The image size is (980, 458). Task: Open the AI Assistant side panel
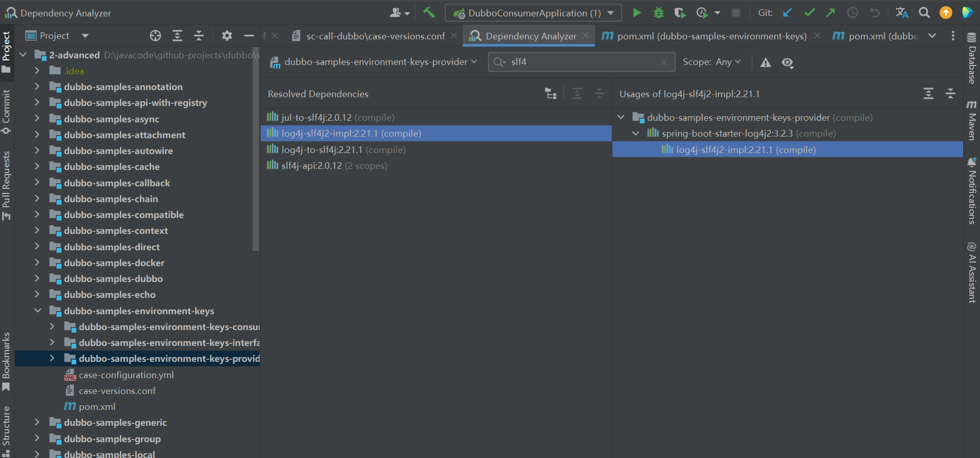[971, 272]
